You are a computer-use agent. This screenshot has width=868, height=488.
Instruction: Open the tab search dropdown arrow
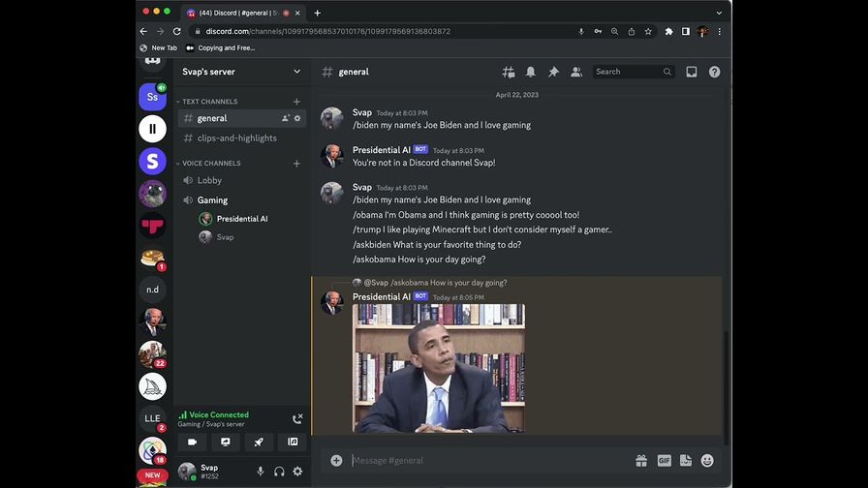(x=719, y=13)
